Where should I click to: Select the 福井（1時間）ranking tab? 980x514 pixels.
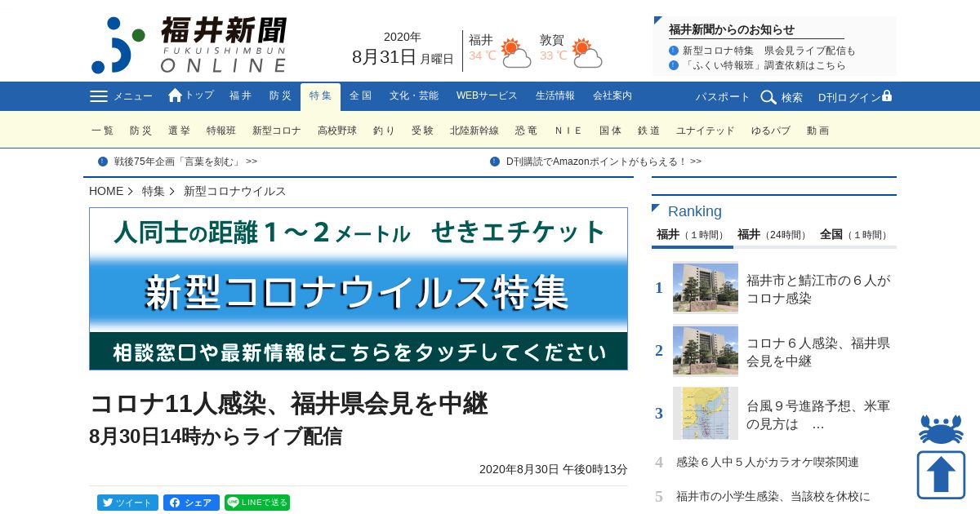tap(692, 235)
